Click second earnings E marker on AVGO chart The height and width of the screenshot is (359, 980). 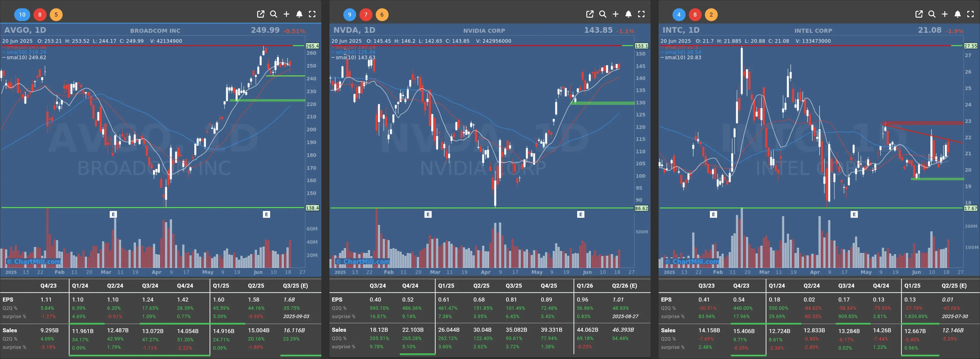point(266,214)
